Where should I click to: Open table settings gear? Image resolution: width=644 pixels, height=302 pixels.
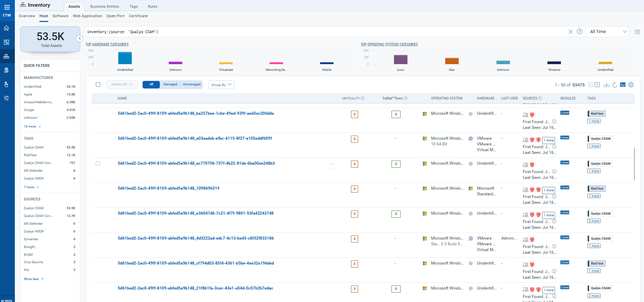click(631, 85)
